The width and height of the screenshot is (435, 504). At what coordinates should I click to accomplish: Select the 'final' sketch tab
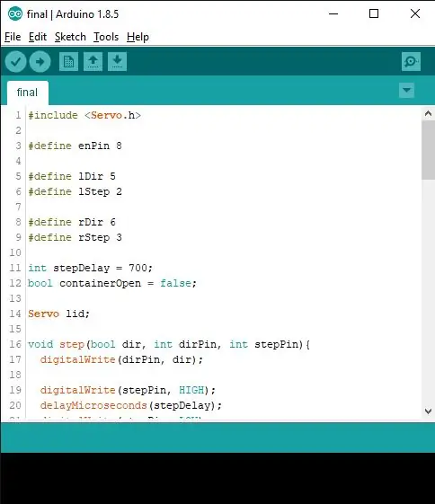point(28,93)
